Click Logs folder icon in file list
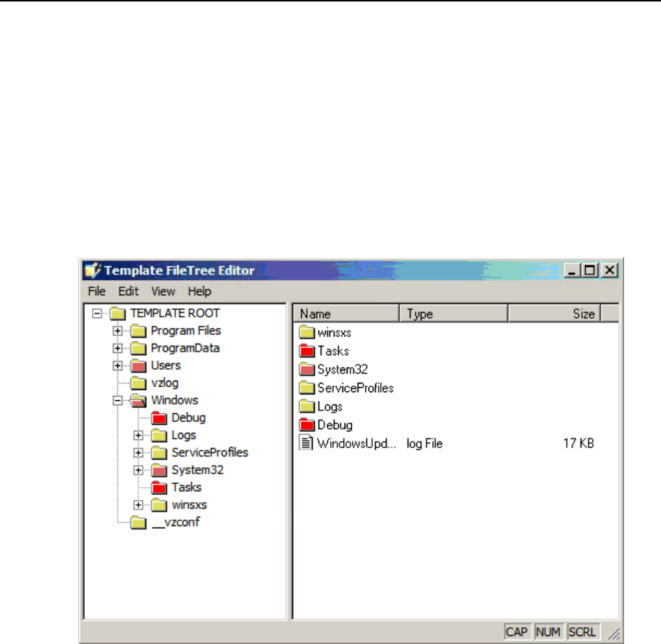The width and height of the screenshot is (661, 644). point(307,406)
